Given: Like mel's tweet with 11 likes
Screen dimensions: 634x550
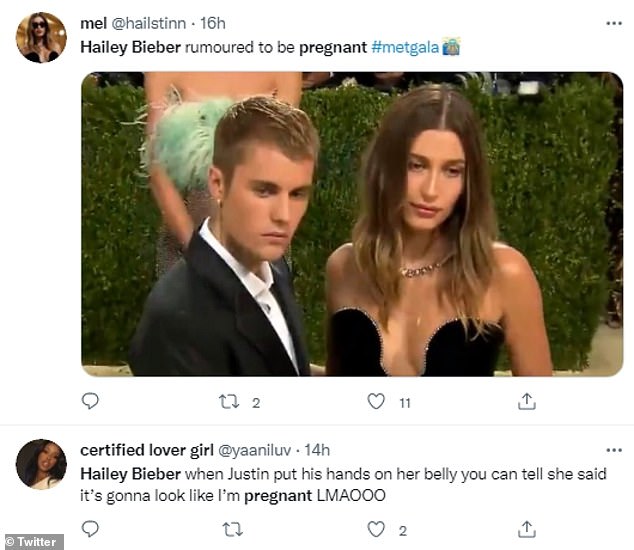Looking at the screenshot, I should tap(376, 401).
